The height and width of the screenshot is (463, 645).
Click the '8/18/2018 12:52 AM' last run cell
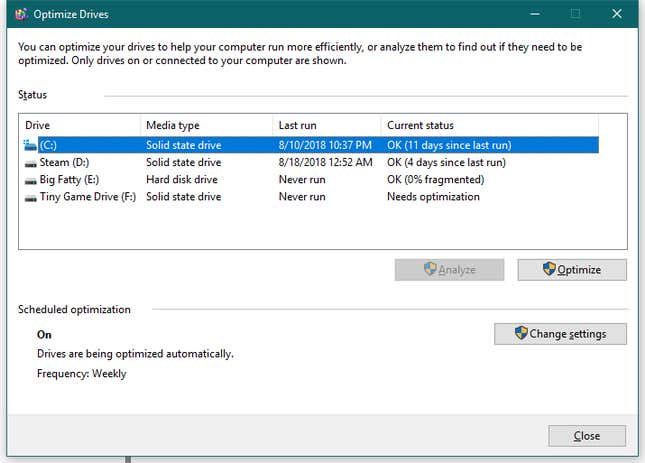[x=325, y=162]
